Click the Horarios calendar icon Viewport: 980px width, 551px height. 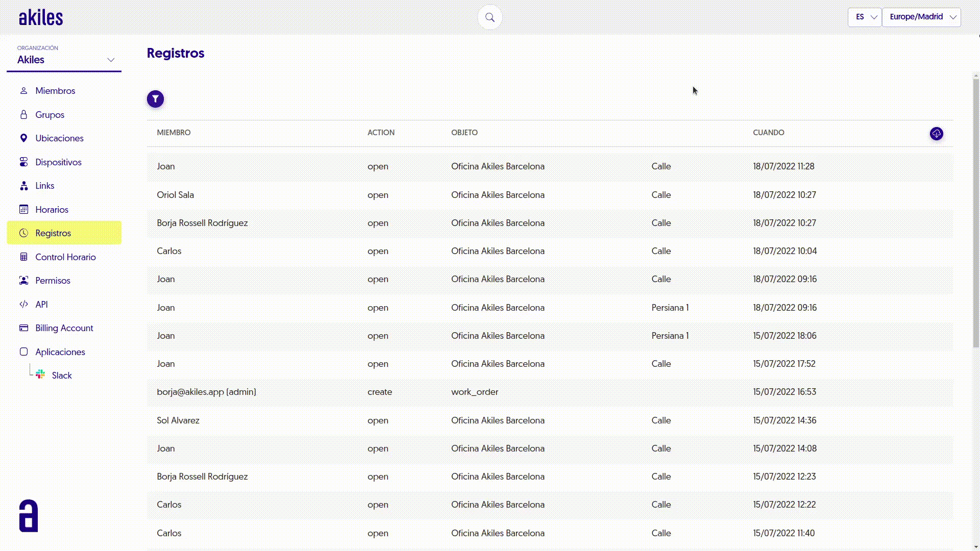coord(23,209)
